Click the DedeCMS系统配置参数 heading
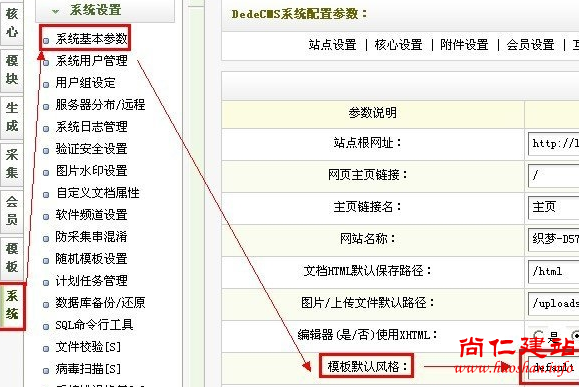The height and width of the screenshot is (387, 579). point(299,14)
